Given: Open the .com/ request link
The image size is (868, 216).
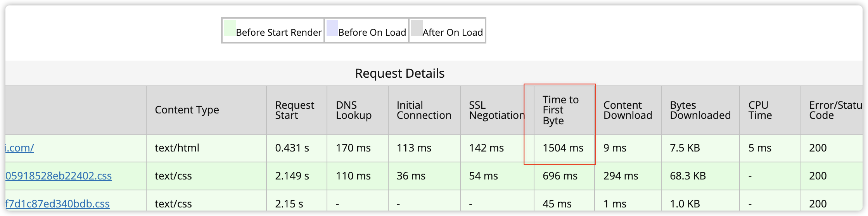Looking at the screenshot, I should click(20, 148).
